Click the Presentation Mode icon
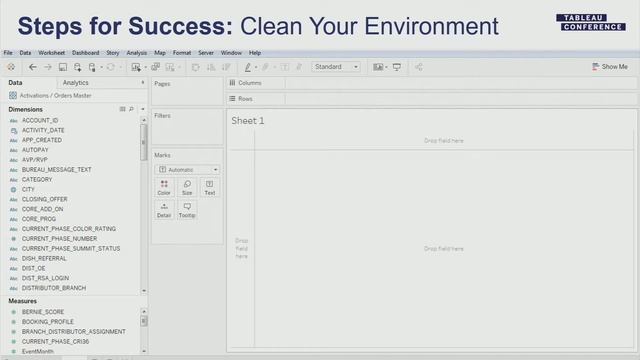The height and width of the screenshot is (360, 640). click(x=397, y=67)
